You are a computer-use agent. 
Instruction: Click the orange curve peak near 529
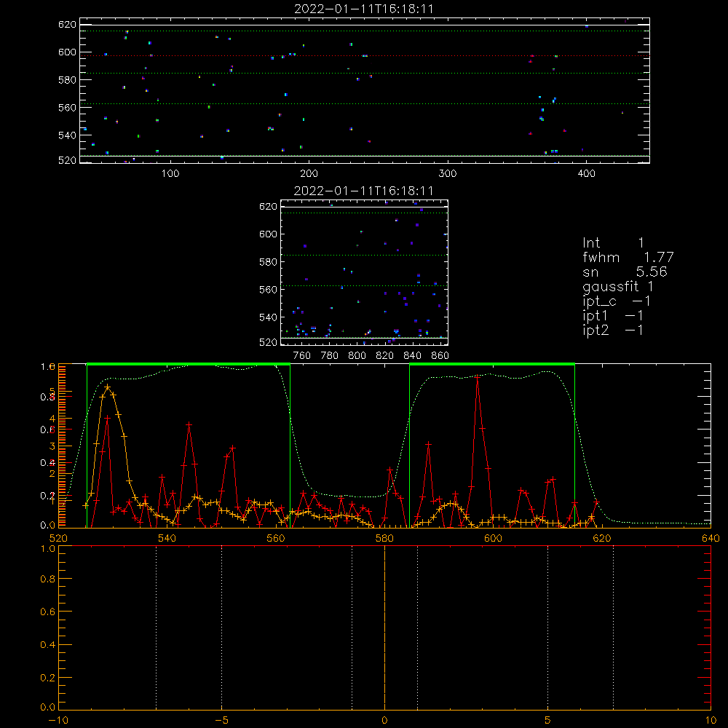click(107, 387)
